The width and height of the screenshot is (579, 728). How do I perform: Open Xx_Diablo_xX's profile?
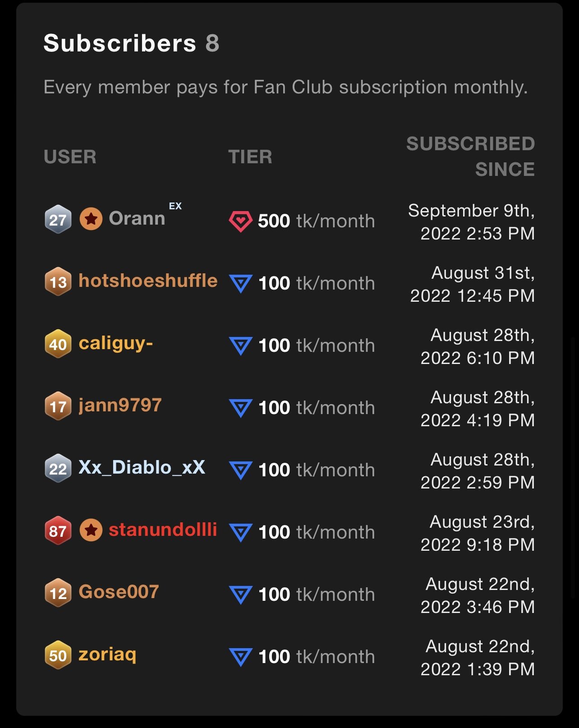[142, 468]
